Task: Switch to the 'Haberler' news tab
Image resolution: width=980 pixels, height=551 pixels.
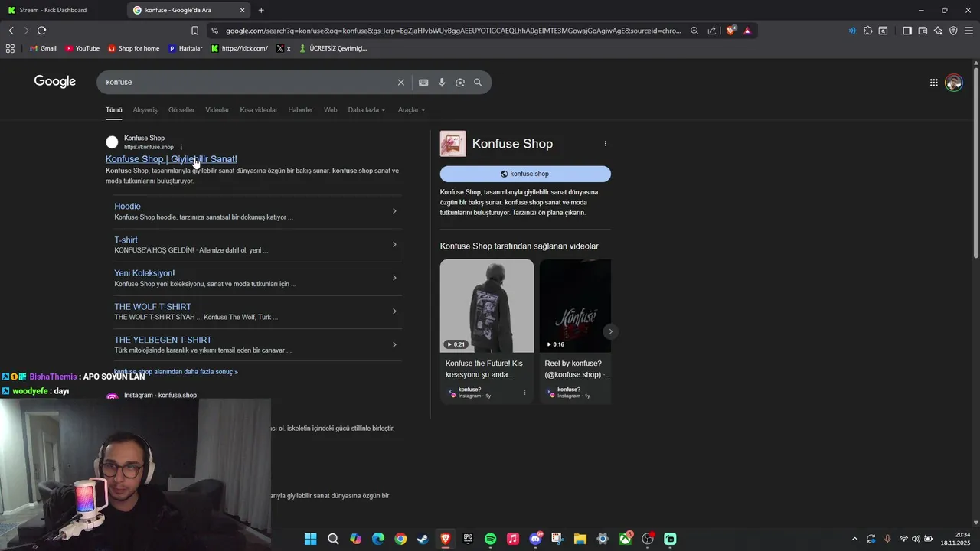Action: 300,110
